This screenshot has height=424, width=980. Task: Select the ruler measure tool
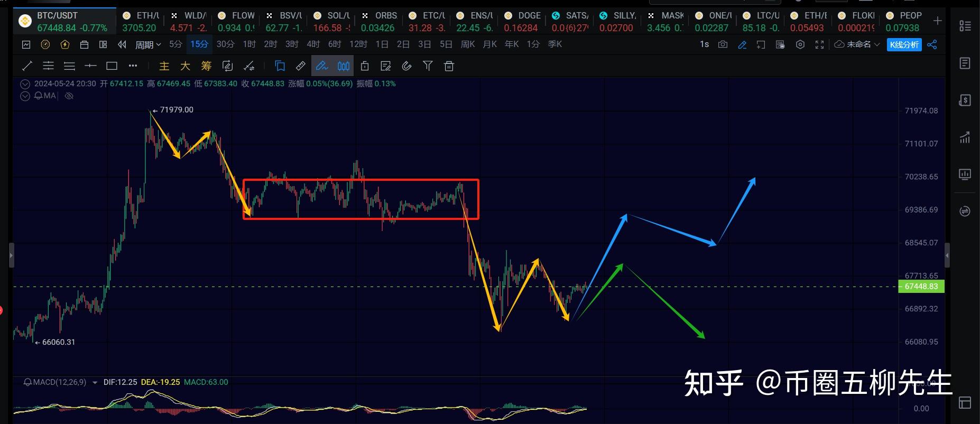301,66
